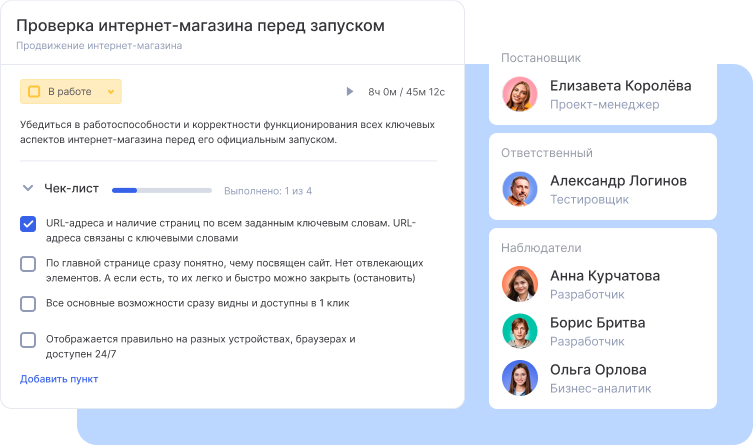753x446 pixels.
Task: Start the task timer play button
Action: [350, 92]
